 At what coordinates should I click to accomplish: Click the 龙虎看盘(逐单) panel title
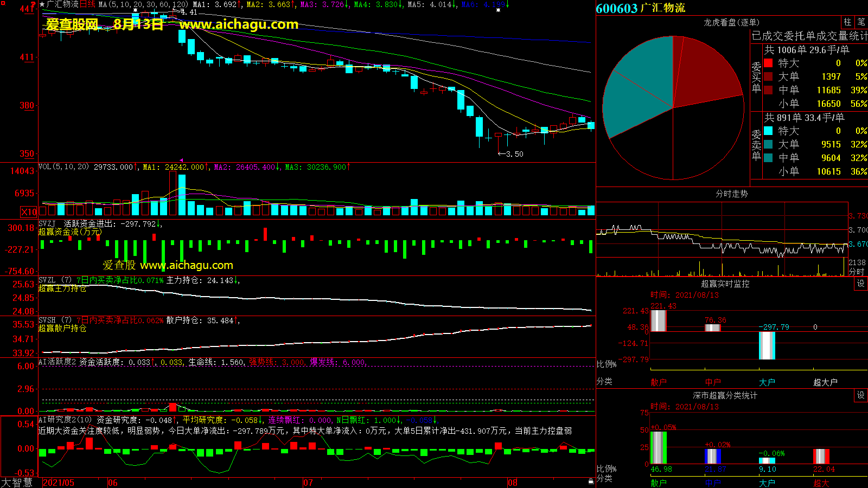(731, 22)
